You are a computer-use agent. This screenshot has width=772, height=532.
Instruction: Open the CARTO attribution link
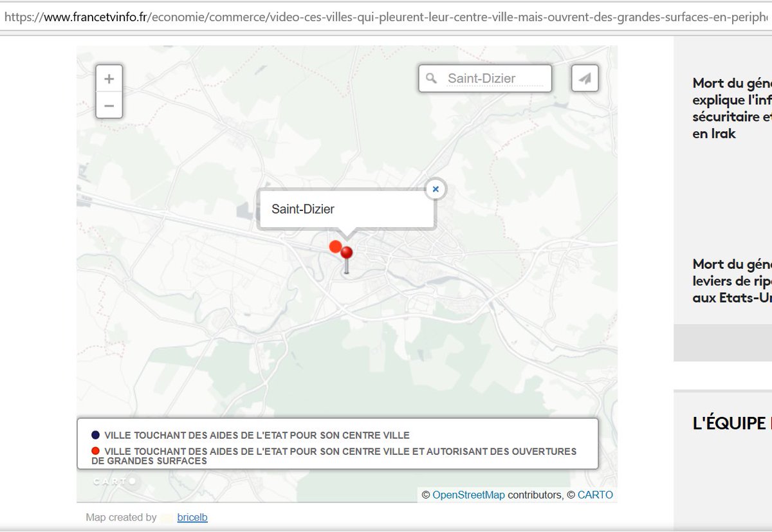coord(595,495)
